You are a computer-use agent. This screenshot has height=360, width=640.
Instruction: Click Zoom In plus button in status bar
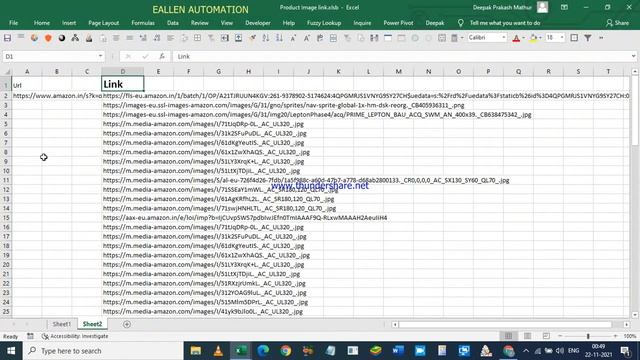click(x=615, y=336)
